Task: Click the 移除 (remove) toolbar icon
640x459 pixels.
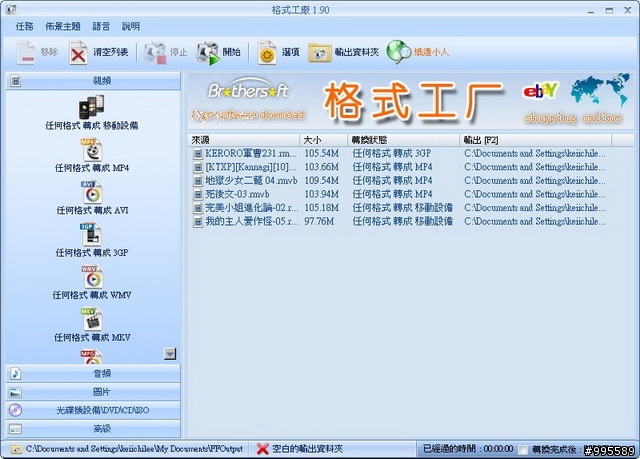Action: click(26, 52)
